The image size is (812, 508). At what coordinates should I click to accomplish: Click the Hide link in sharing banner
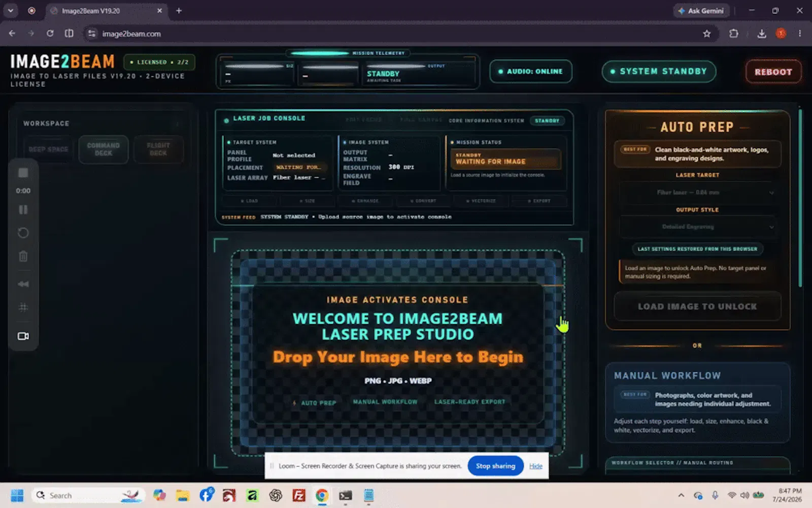pos(535,466)
